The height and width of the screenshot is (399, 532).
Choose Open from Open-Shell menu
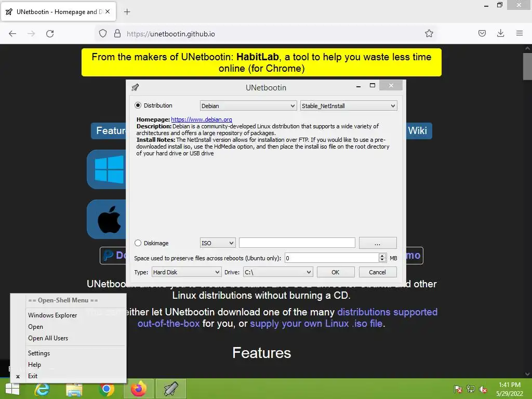pyautogui.click(x=75, y=327)
